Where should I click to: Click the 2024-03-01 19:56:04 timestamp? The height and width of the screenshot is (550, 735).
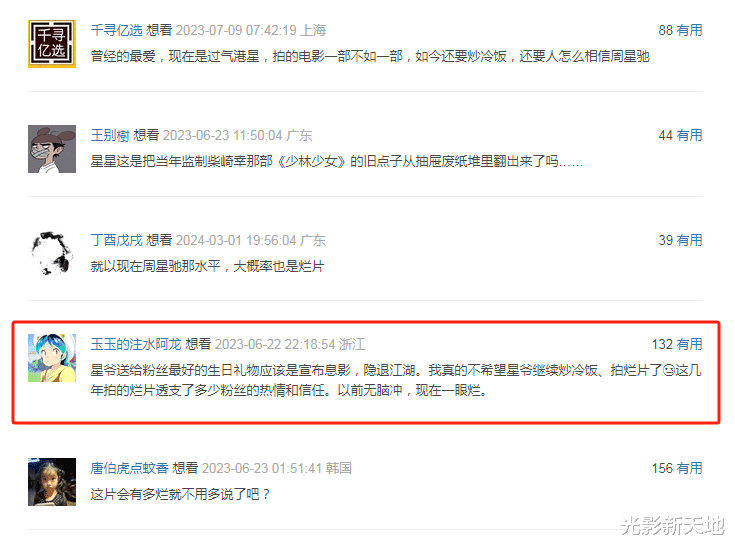236,241
